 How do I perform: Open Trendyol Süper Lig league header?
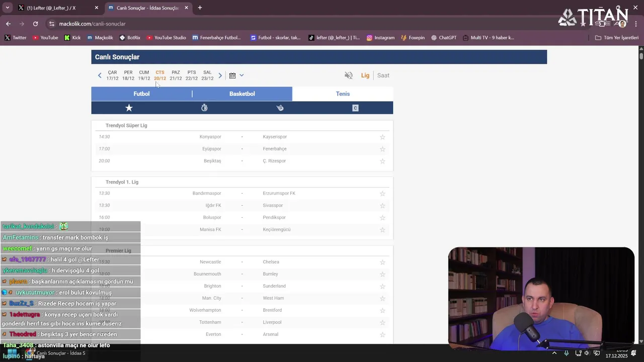point(126,125)
